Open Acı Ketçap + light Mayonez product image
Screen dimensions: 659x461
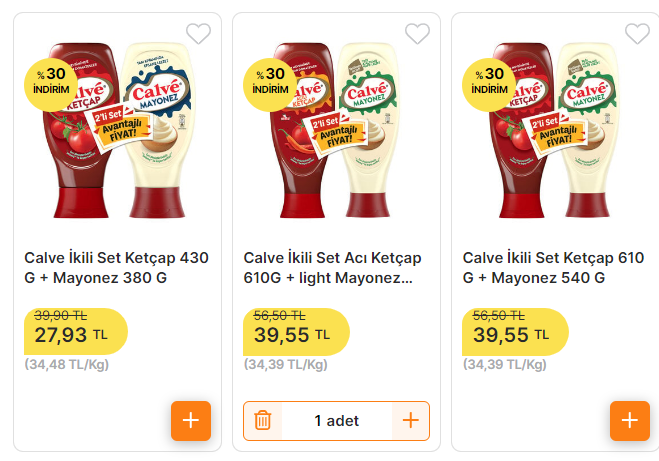(336, 130)
